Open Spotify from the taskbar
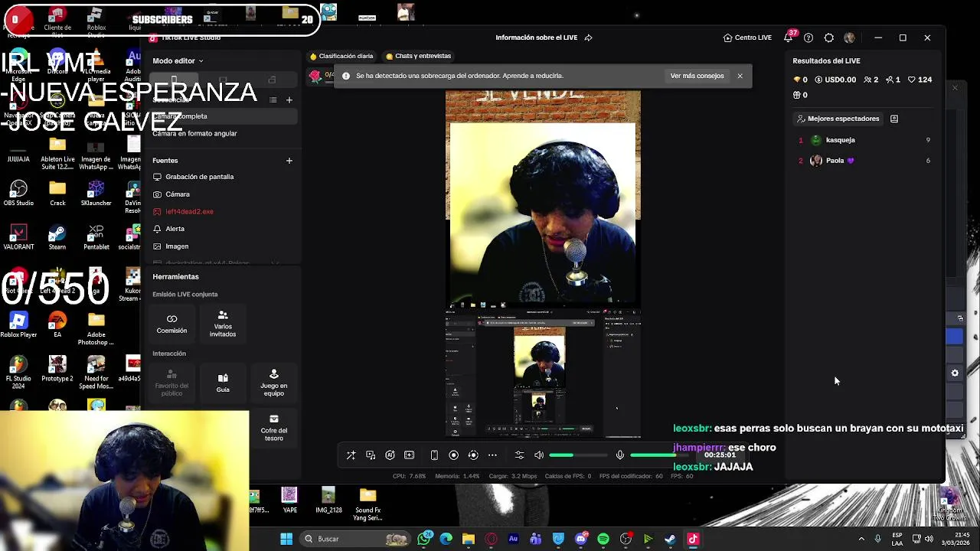The width and height of the screenshot is (980, 551). [603, 539]
